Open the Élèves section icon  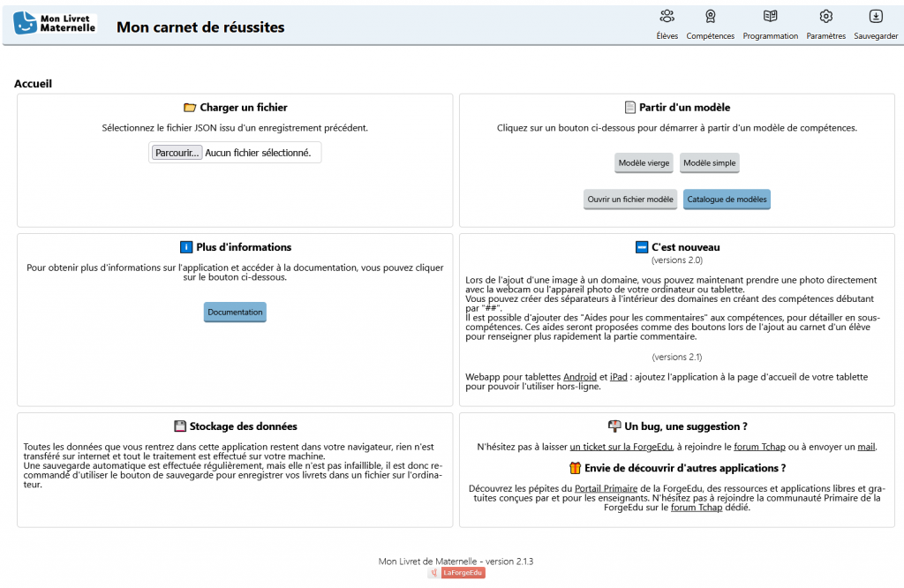[x=667, y=17]
